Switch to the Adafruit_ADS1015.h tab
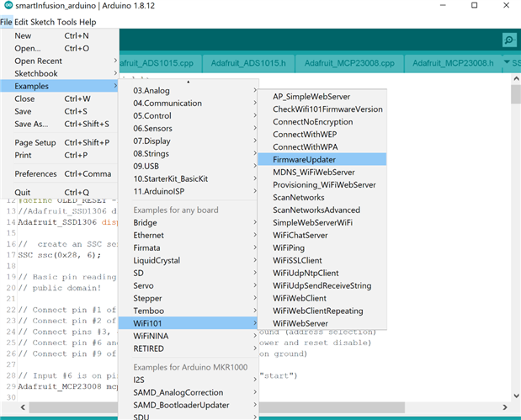 253,63
